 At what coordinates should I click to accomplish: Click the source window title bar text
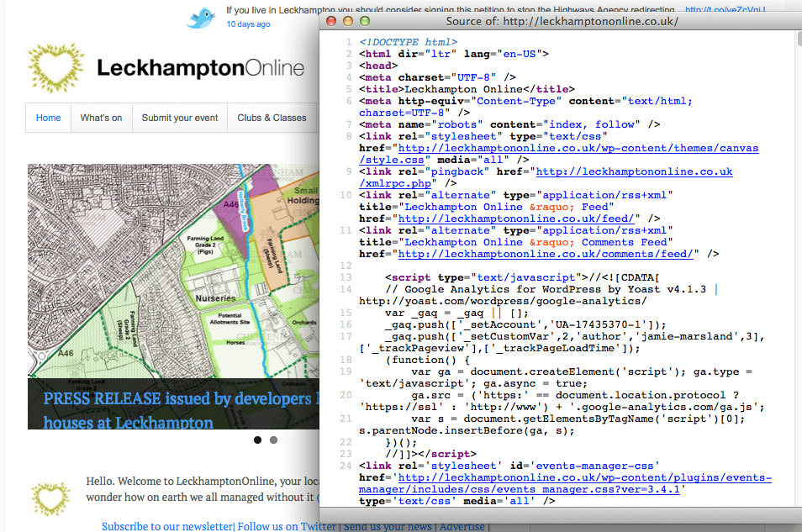click(562, 21)
